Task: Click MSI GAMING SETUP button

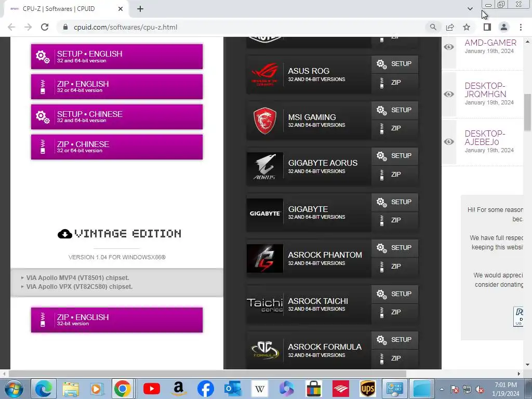Action: click(395, 110)
